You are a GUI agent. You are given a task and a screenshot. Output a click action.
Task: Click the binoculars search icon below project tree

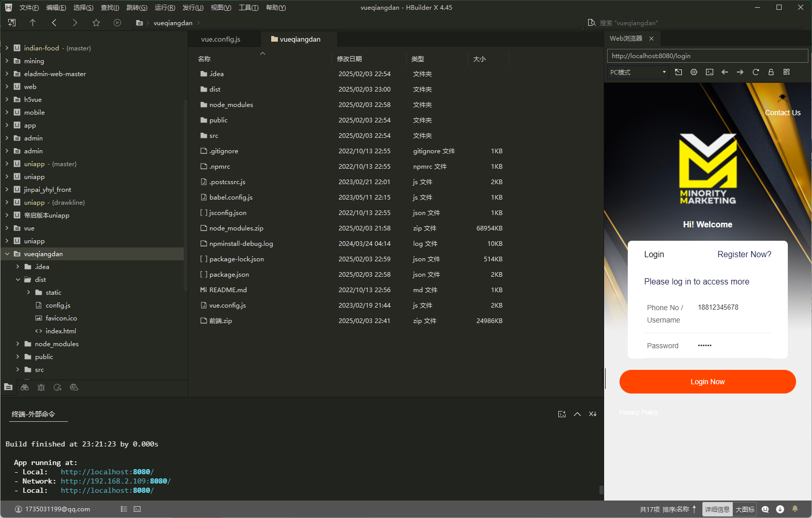(25, 387)
